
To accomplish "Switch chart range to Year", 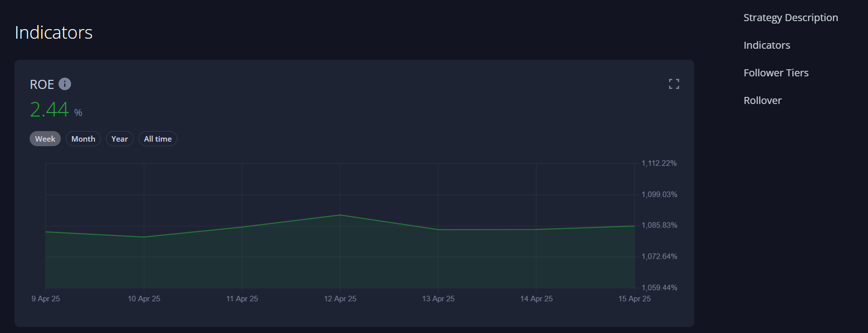I will click(x=120, y=139).
